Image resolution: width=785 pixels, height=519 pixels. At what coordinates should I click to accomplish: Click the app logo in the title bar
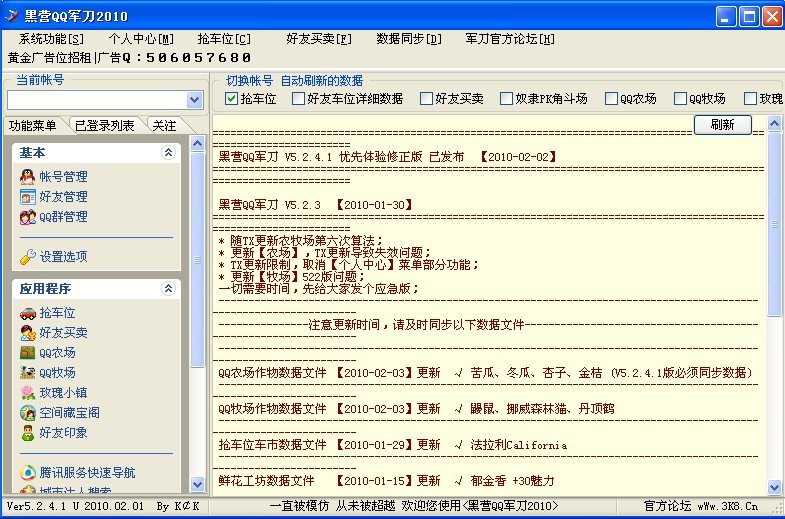[12, 16]
